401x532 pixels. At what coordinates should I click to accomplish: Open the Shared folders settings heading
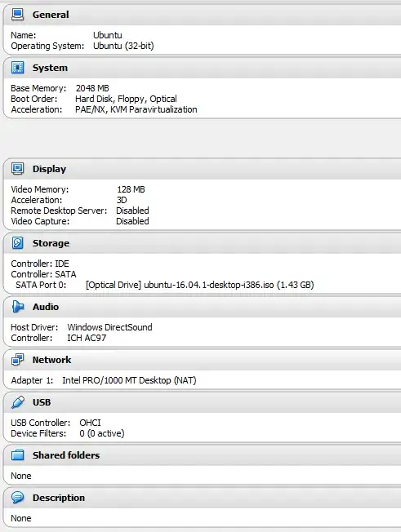66,455
